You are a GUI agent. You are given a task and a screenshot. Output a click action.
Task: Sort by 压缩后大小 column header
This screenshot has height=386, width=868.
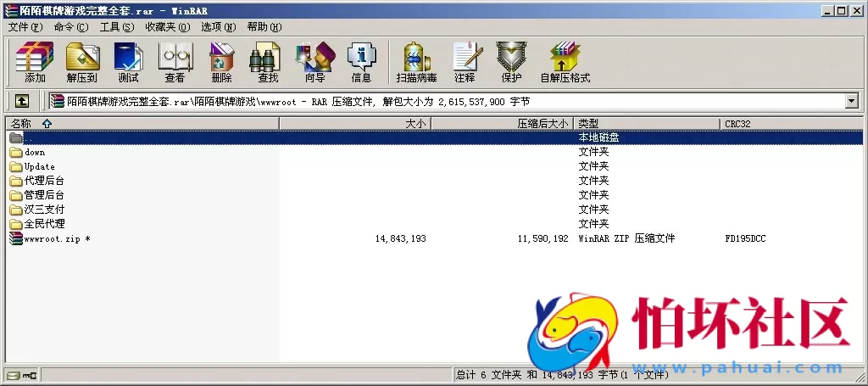pyautogui.click(x=502, y=124)
